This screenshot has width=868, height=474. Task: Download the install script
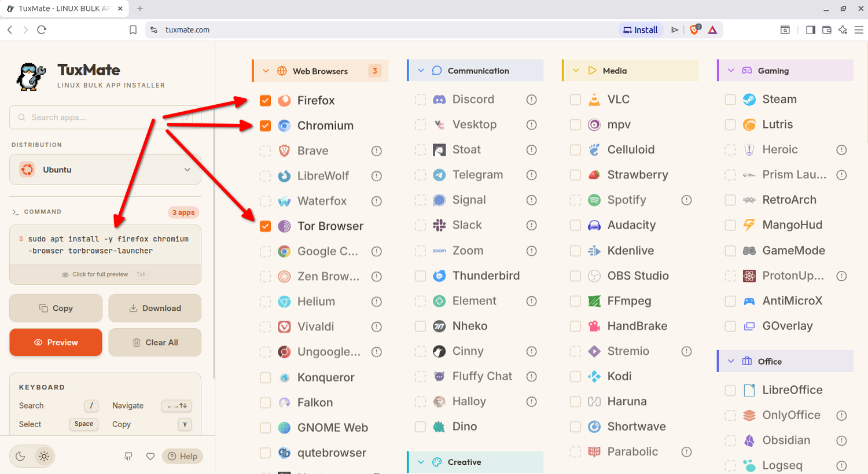coord(155,308)
